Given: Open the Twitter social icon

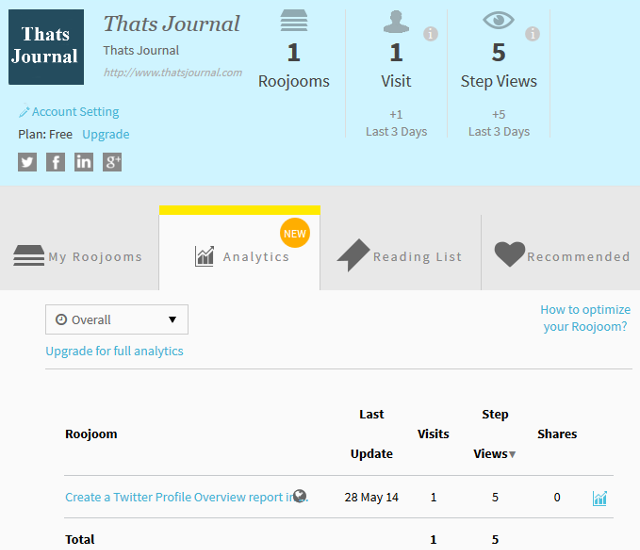Looking at the screenshot, I should tap(27, 162).
